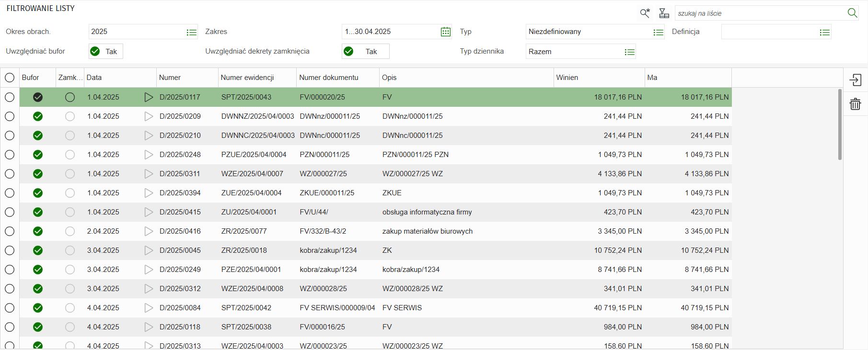Select the row checkbox for D/2025/0209
The width and height of the screenshot is (868, 350).
pos(10,116)
